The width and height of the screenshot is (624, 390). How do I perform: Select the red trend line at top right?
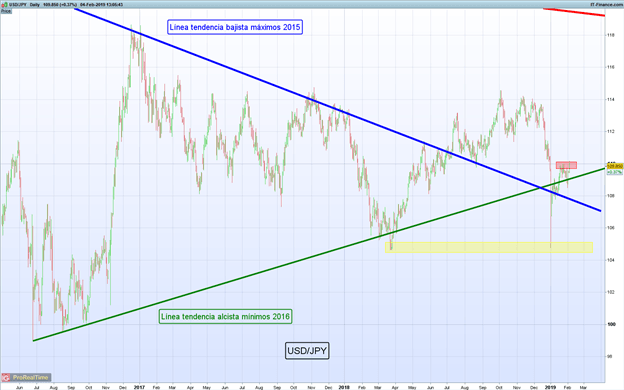point(574,12)
